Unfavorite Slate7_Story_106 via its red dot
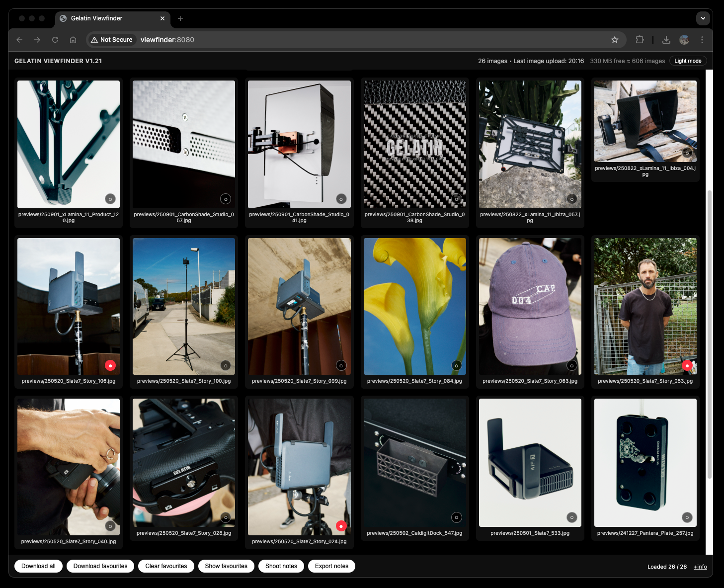The image size is (724, 588). pyautogui.click(x=110, y=365)
